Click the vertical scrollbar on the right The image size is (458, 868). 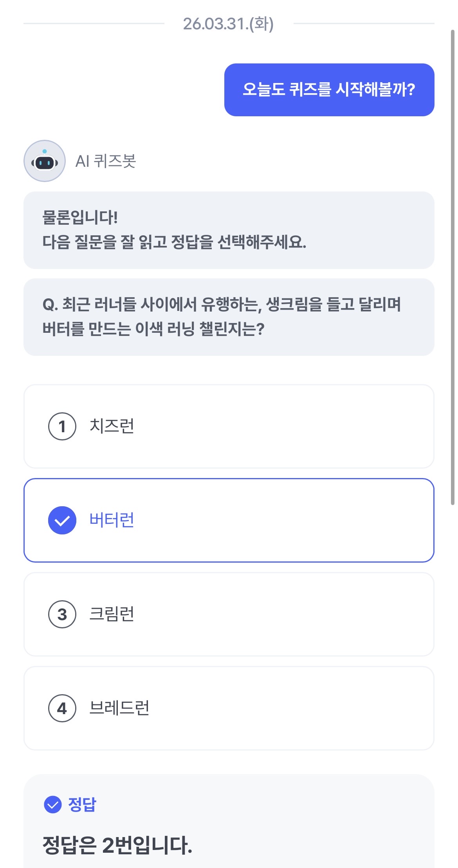(453, 266)
